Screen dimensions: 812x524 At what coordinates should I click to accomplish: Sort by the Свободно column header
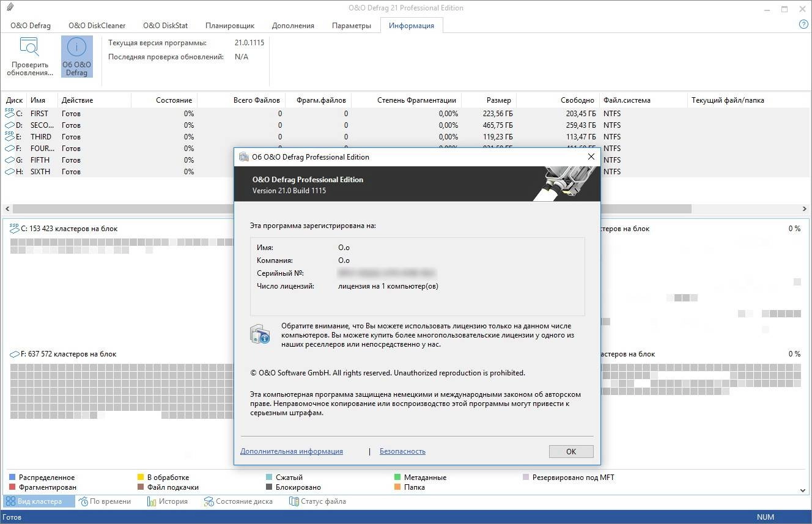(558, 100)
